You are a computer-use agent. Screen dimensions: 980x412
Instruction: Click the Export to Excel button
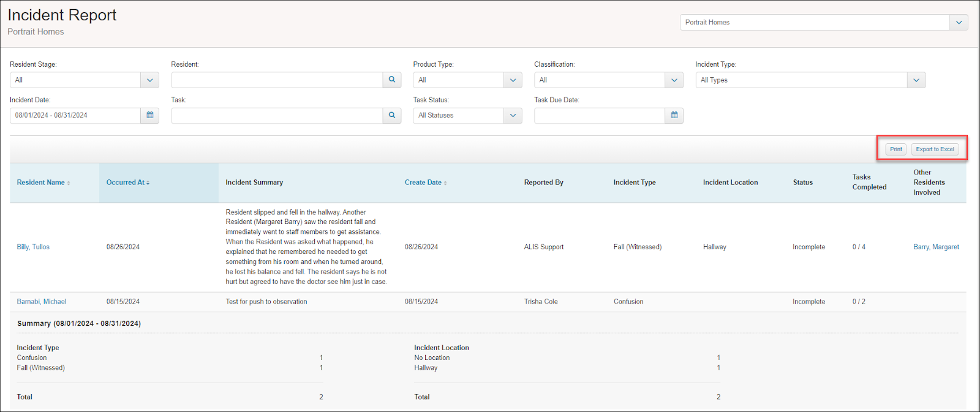click(935, 149)
